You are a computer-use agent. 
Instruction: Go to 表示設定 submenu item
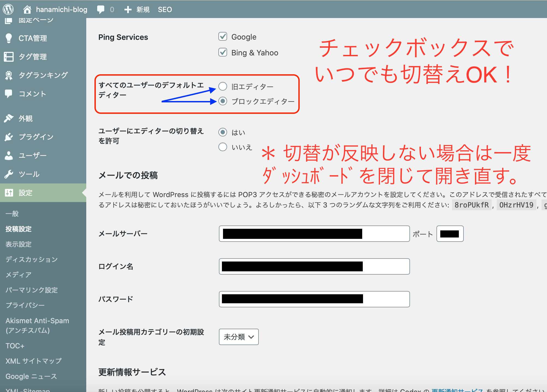pyautogui.click(x=19, y=244)
